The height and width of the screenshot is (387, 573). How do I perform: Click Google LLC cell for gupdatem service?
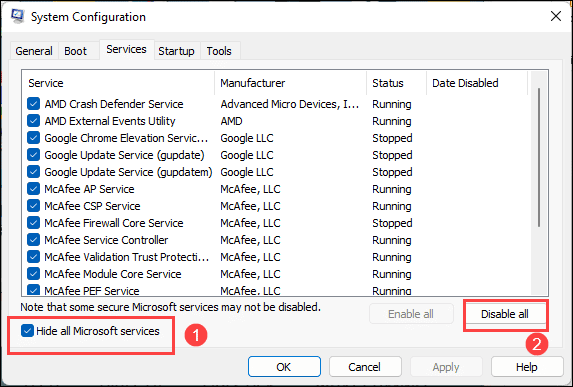pos(247,172)
